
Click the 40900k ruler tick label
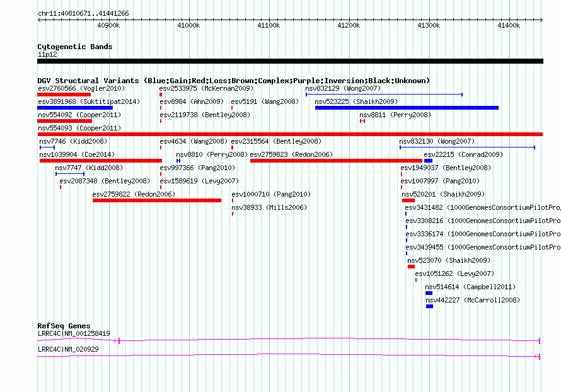tap(109, 25)
